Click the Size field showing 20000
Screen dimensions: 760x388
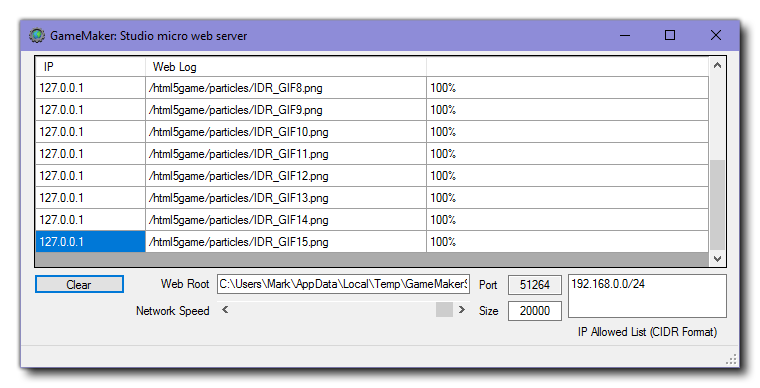tap(535, 311)
